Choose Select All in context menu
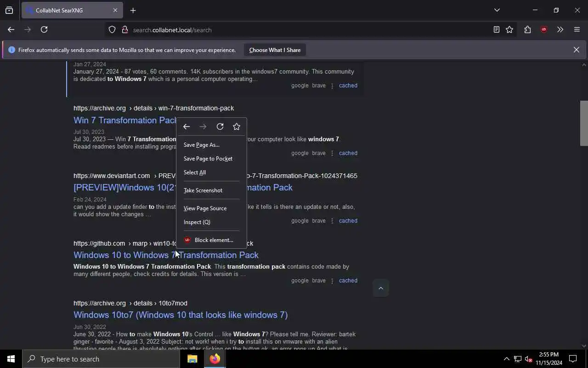Viewport: 588px width, 368px height. click(x=211, y=172)
